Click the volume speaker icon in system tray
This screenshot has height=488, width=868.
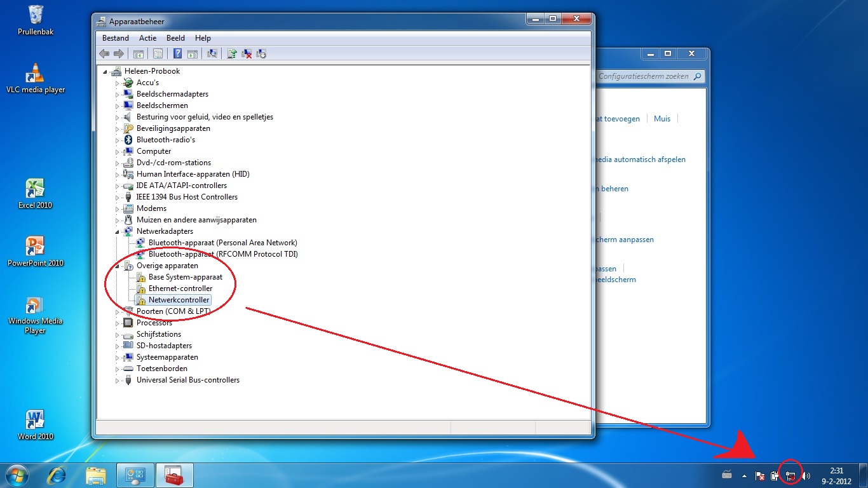click(x=806, y=476)
